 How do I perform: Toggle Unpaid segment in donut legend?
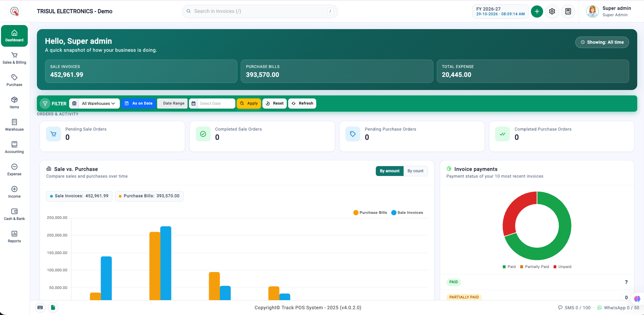(x=562, y=267)
